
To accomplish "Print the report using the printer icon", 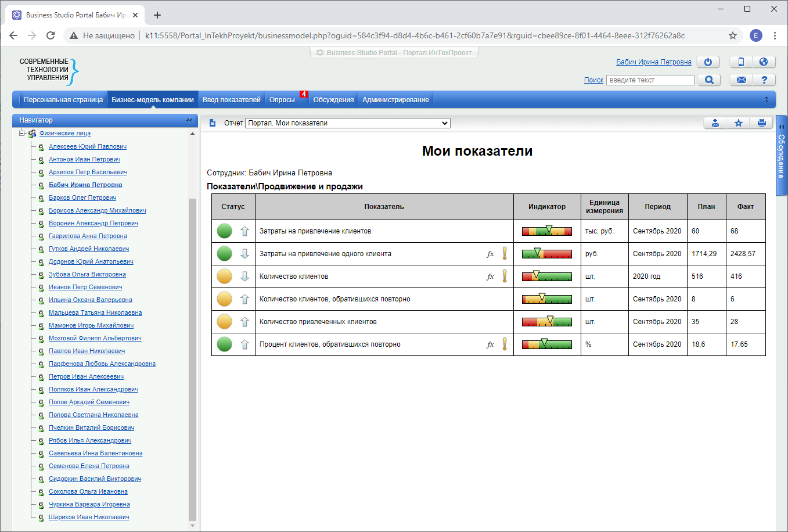I will 761,123.
